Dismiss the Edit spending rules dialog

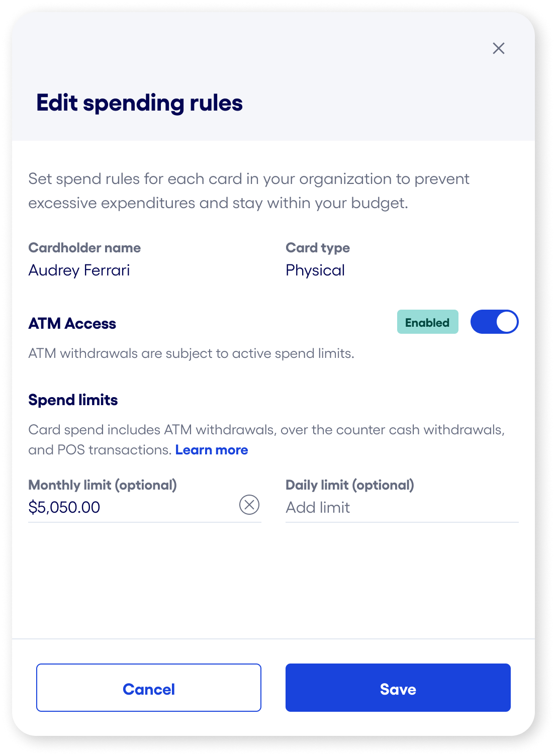point(499,48)
